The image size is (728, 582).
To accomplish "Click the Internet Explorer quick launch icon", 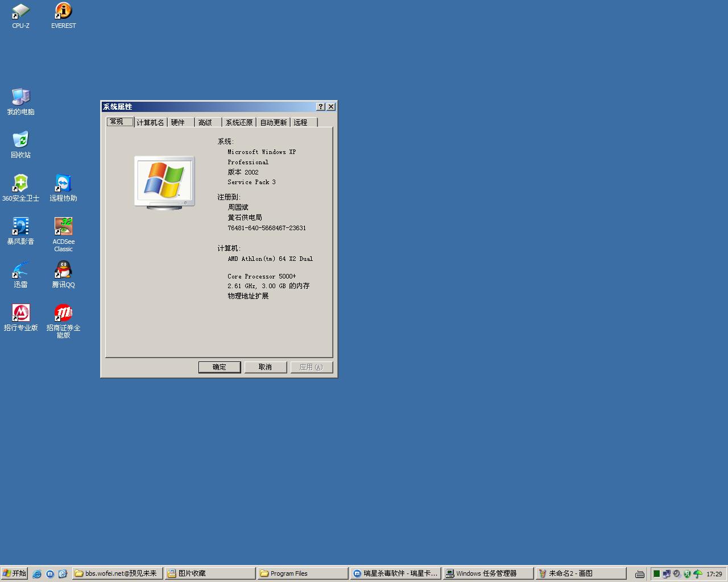I will [x=37, y=573].
